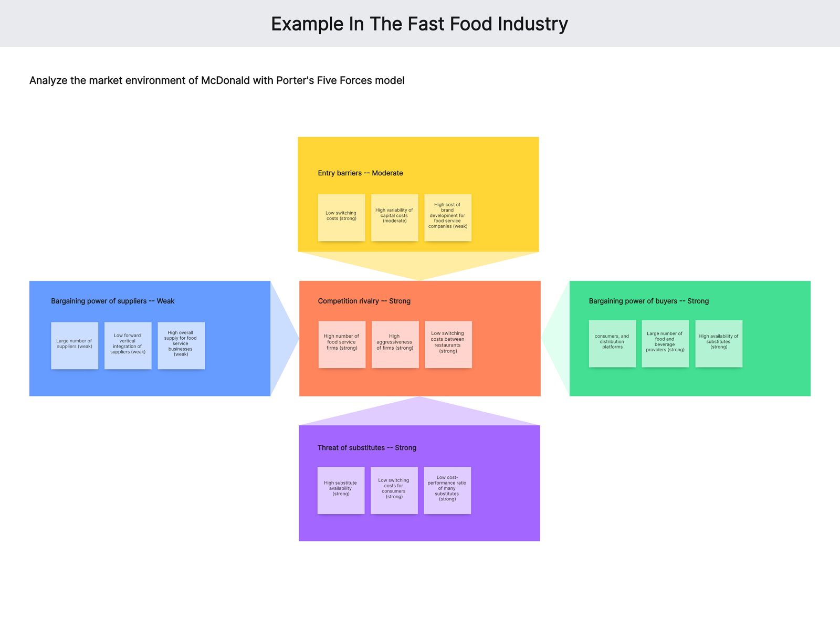Select the 'High substitute availability (strong)' purple note
Viewport: 840px width, 628px height.
[341, 490]
